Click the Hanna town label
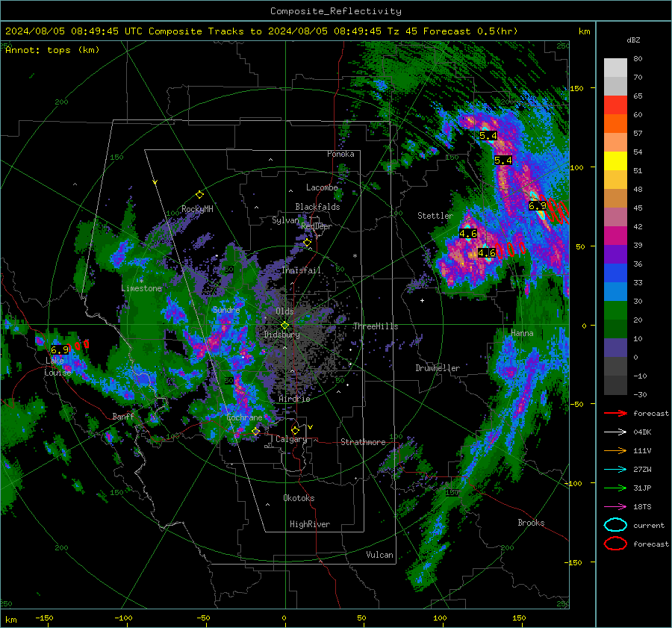 tap(522, 333)
